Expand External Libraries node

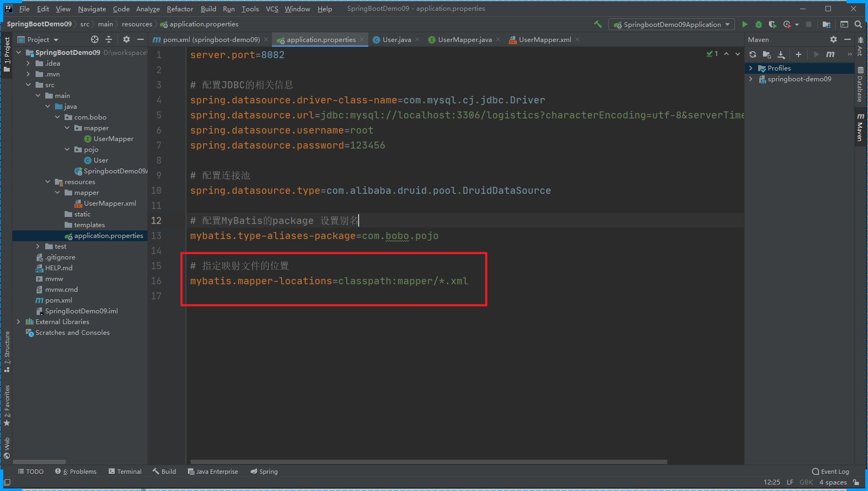point(19,321)
